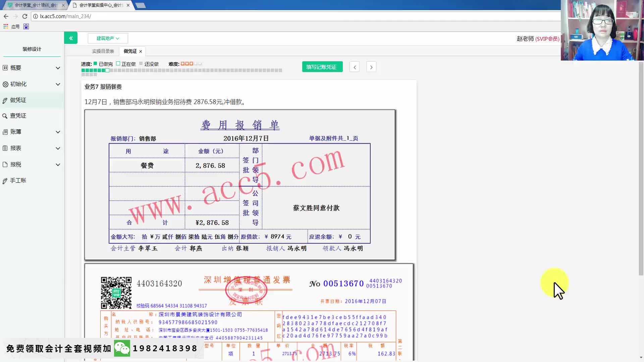Click the 填写记账凭证 green button

pos(322,67)
